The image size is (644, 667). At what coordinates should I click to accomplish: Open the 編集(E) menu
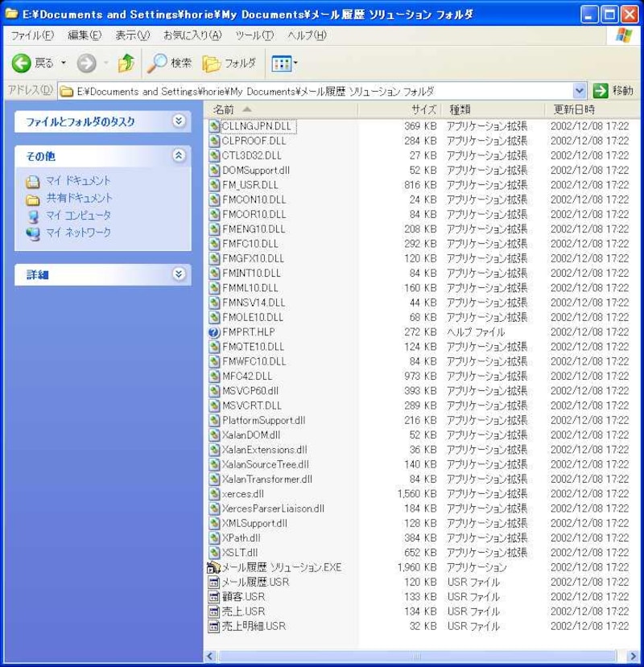(85, 35)
